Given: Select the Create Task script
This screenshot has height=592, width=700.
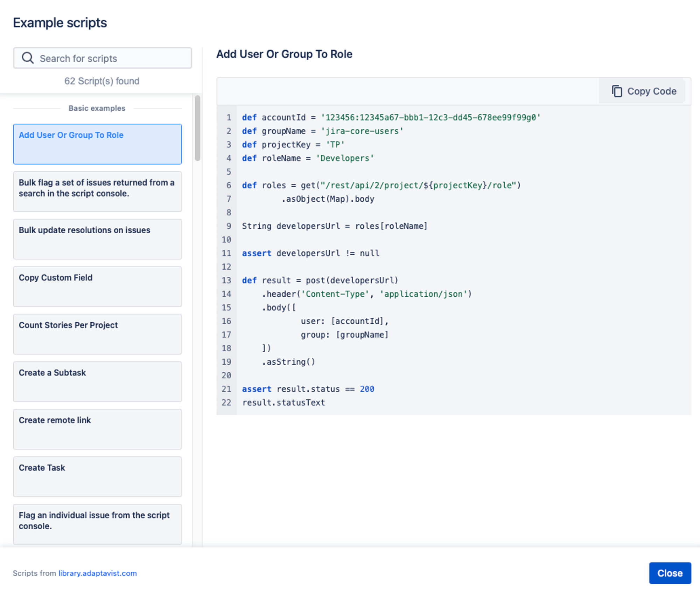Looking at the screenshot, I should pyautogui.click(x=97, y=476).
